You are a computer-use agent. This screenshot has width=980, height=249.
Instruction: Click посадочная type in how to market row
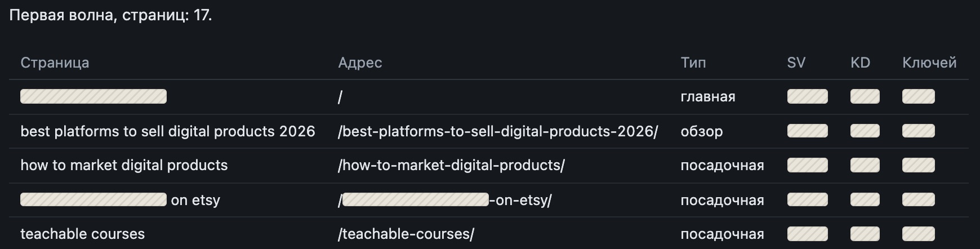(x=722, y=165)
